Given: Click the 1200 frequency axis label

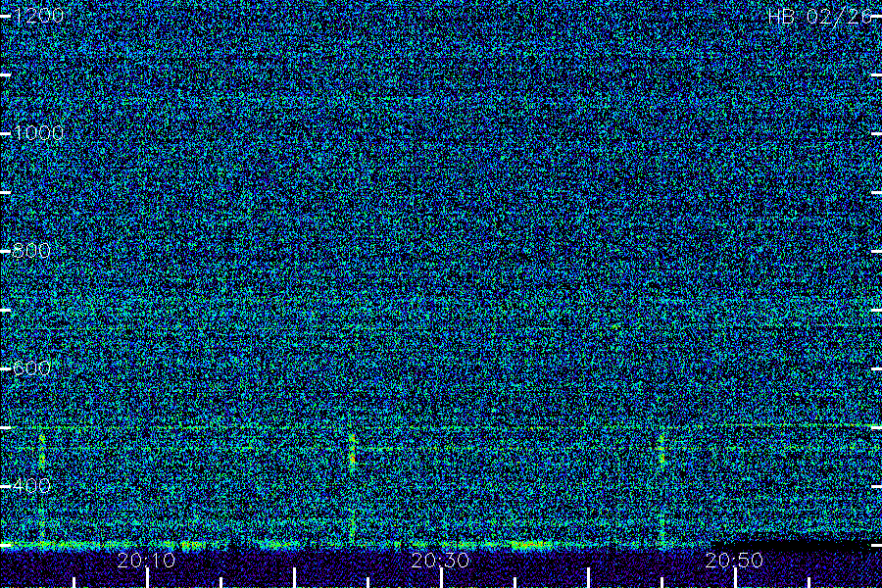Looking at the screenshot, I should 37,15.
